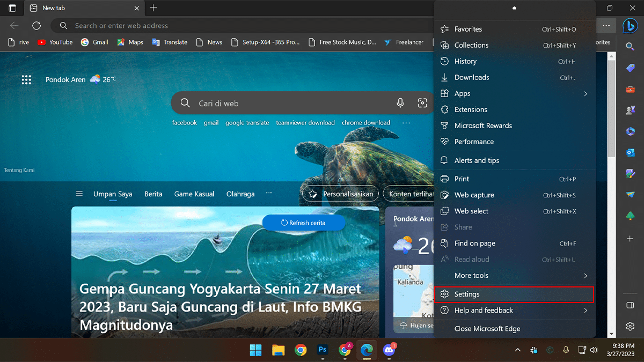Expand the More tools submenu

pyautogui.click(x=586, y=276)
